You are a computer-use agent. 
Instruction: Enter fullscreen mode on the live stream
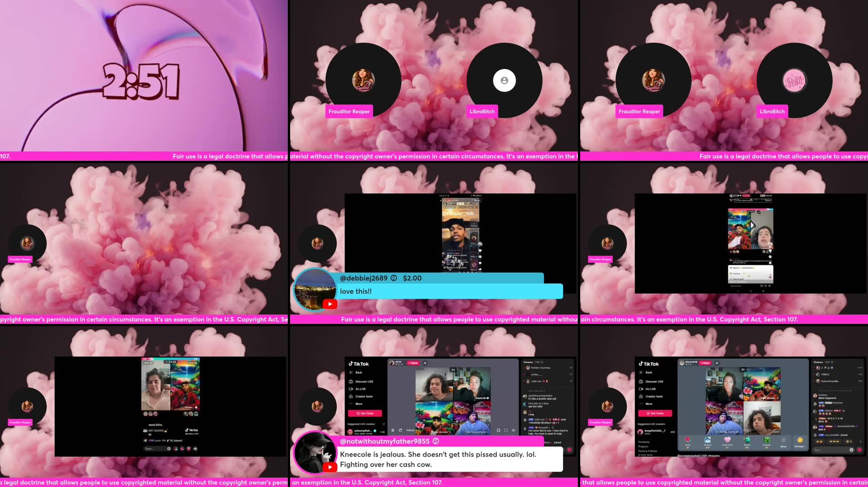coord(506,430)
